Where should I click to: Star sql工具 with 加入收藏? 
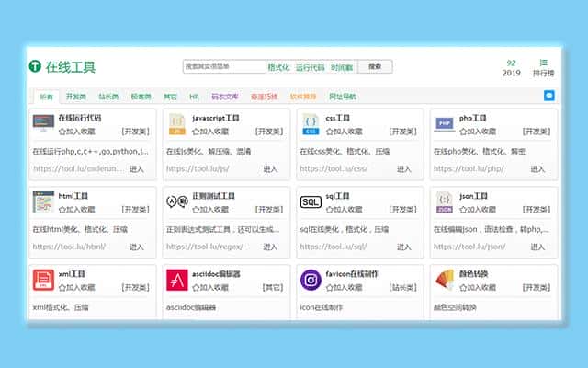point(345,210)
